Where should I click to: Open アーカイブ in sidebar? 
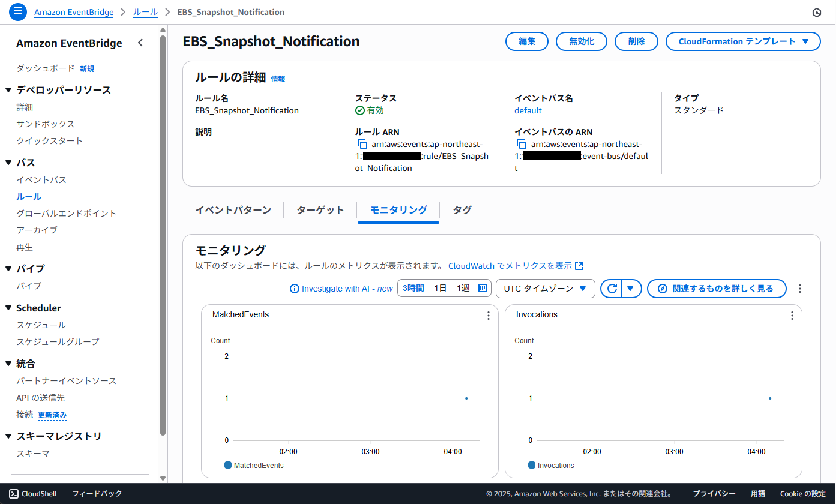tap(37, 230)
